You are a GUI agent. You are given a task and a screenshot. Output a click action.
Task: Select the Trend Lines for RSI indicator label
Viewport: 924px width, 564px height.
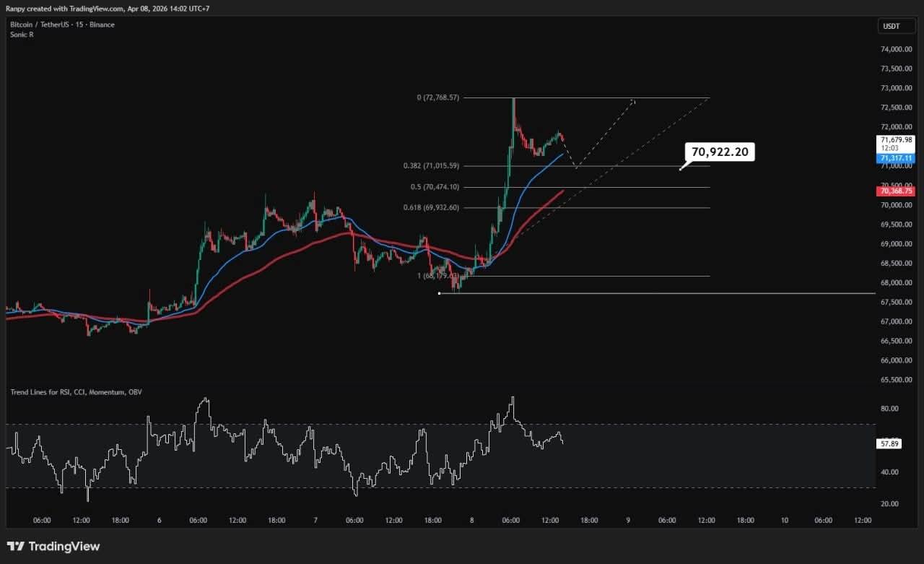[76, 391]
